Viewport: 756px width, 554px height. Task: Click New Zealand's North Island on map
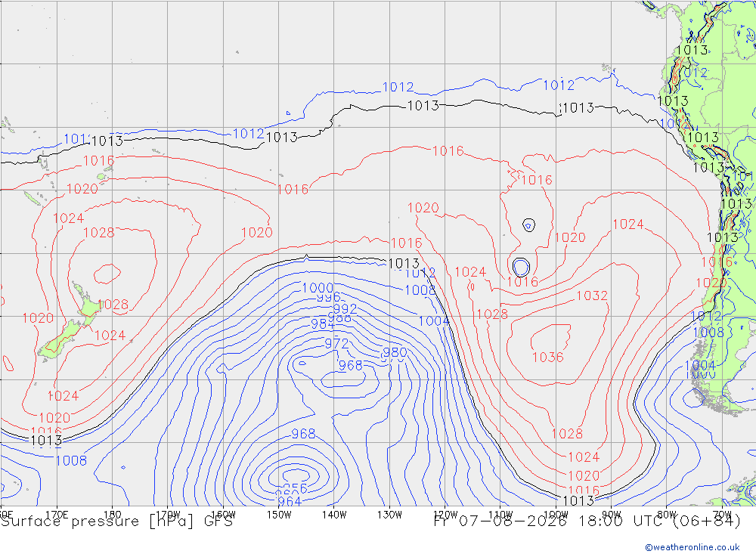88,302
